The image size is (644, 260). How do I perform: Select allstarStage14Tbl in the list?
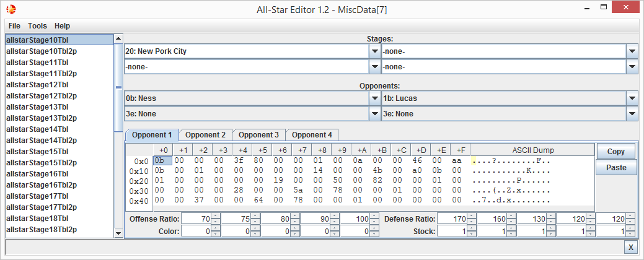[x=37, y=129]
